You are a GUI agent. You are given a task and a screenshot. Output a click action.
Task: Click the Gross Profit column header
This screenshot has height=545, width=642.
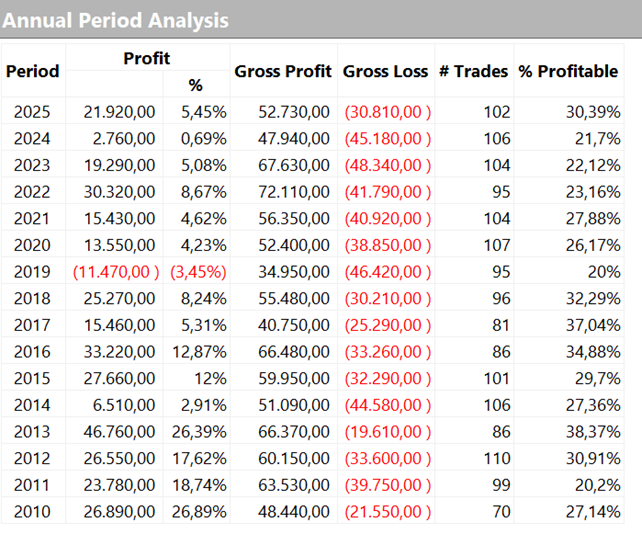click(x=284, y=71)
